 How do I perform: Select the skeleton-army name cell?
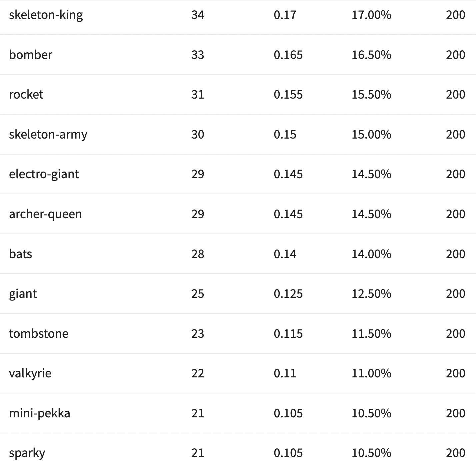click(48, 135)
